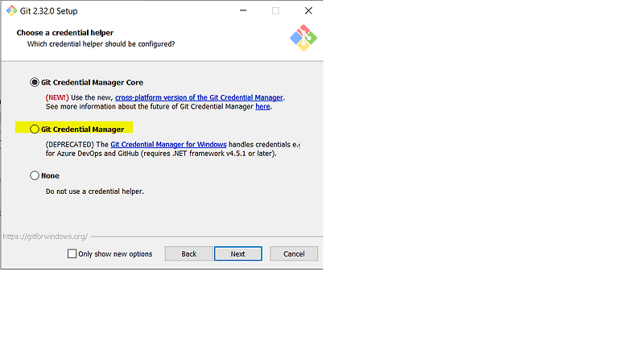
Task: Click 'Do not use a credential helper.' text
Action: pyautogui.click(x=95, y=191)
